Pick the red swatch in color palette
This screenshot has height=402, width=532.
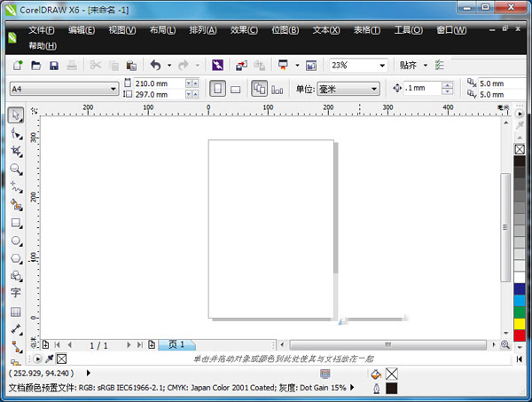pos(519,335)
